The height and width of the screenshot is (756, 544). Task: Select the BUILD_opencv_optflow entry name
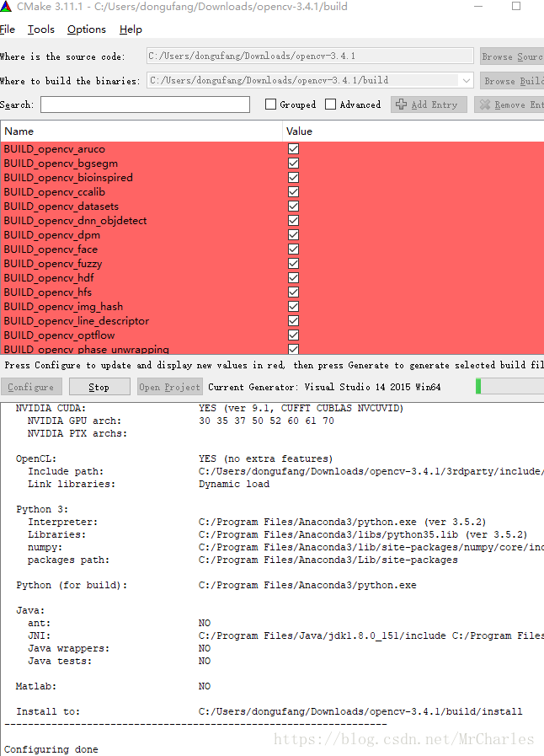59,335
